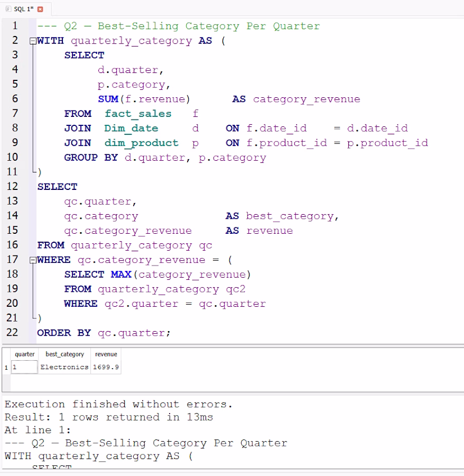The image size is (464, 476).
Task: Collapse the WHERE subquery fold on line 17
Action: (33, 260)
